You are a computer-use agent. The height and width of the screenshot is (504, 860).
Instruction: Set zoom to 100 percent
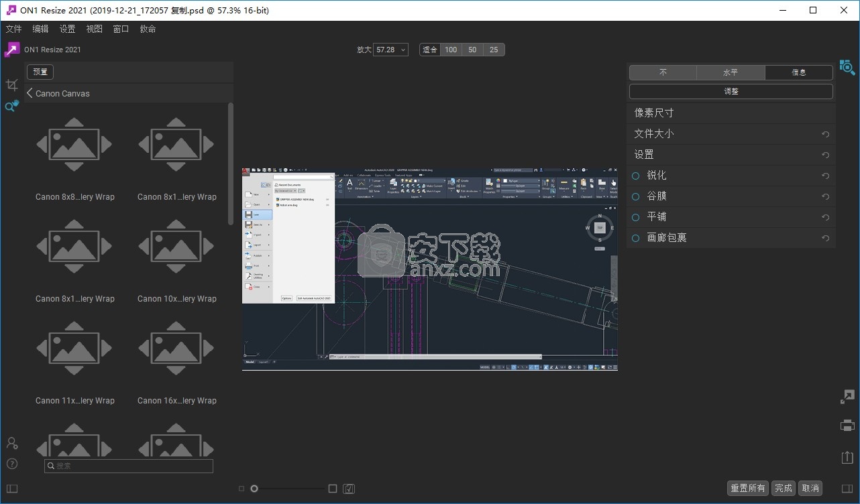(x=451, y=50)
